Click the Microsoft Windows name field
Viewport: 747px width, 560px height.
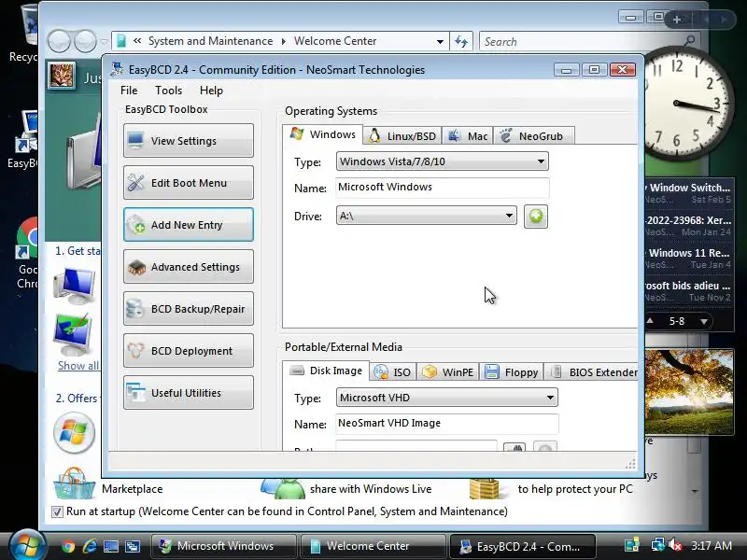click(x=442, y=188)
